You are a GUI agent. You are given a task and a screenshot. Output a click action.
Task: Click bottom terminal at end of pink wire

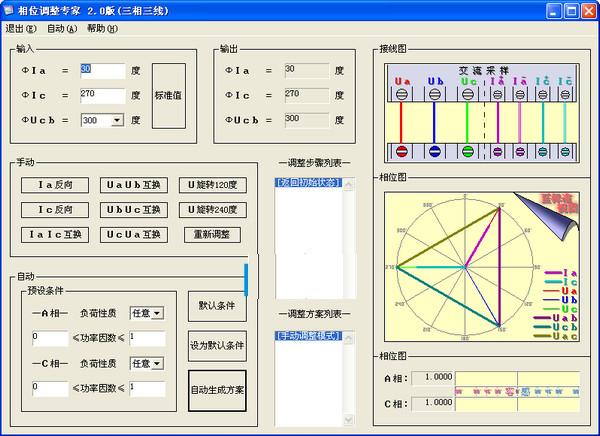[520, 152]
